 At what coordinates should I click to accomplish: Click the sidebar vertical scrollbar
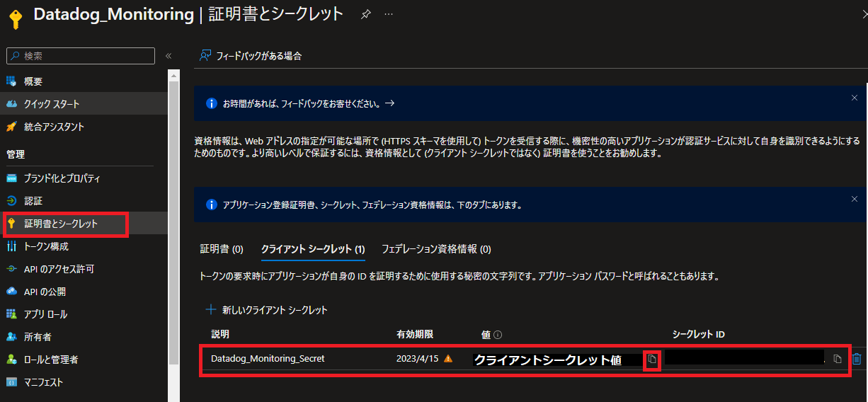pyautogui.click(x=174, y=223)
